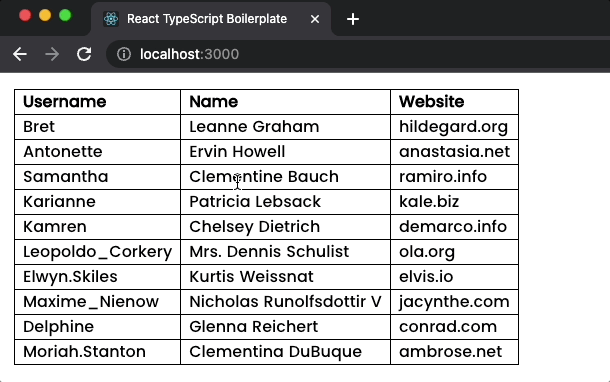Click on Clementine Bauch name cell
This screenshot has width=610, height=382.
click(x=285, y=177)
